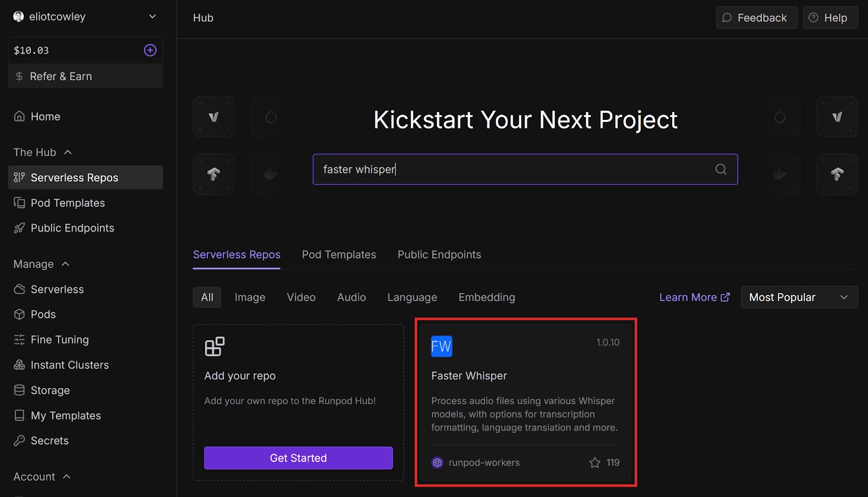Click the Pod Templates icon in the sidebar
Image resolution: width=868 pixels, height=497 pixels.
pos(20,203)
